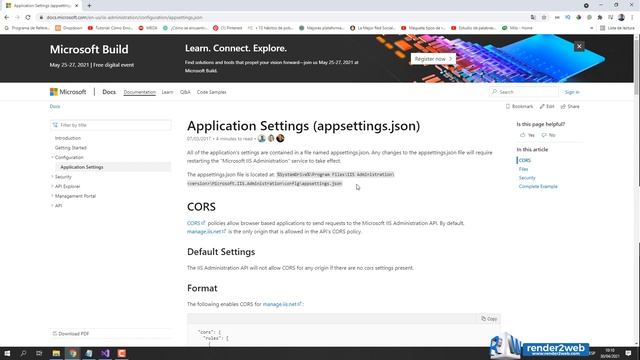The width and height of the screenshot is (640, 360).
Task: Jump to Files in this article
Action: click(x=523, y=169)
